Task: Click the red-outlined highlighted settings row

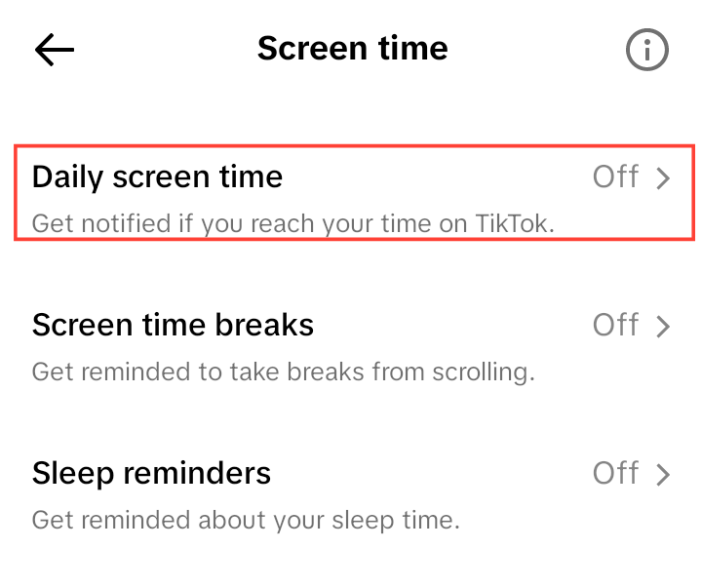Action: click(x=353, y=193)
